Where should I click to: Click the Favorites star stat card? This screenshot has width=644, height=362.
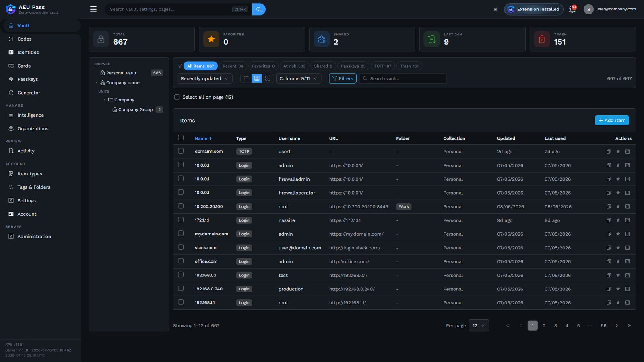pyautogui.click(x=211, y=39)
